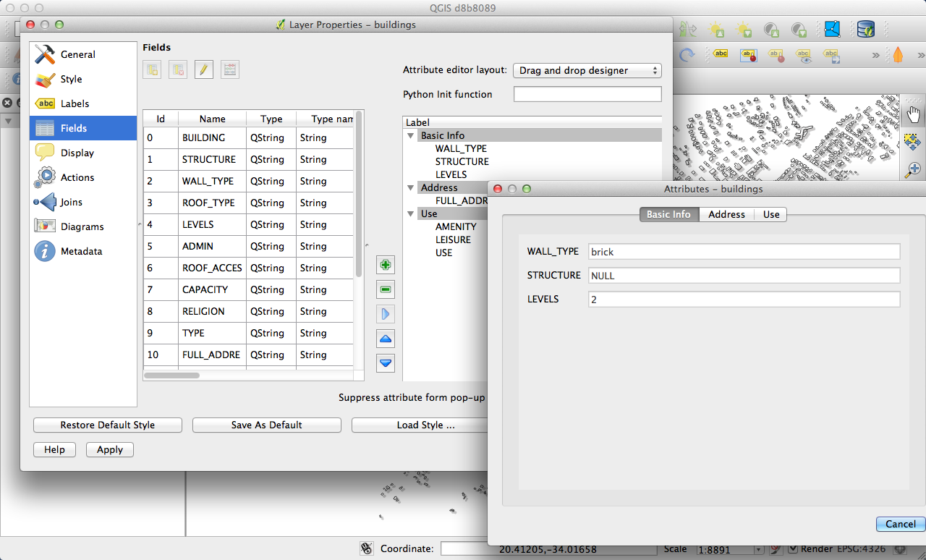Move selected item down with blue arrow
Image resolution: width=926 pixels, height=560 pixels.
[386, 363]
